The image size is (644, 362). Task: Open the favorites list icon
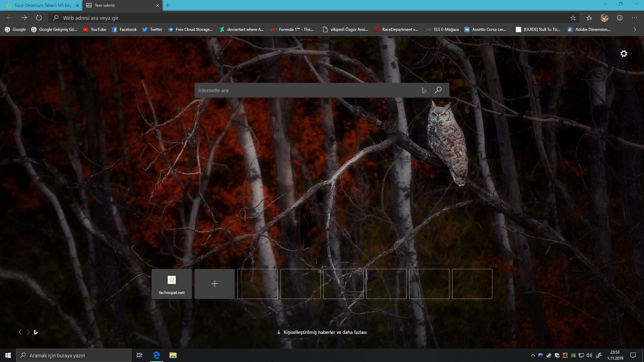[x=589, y=18]
